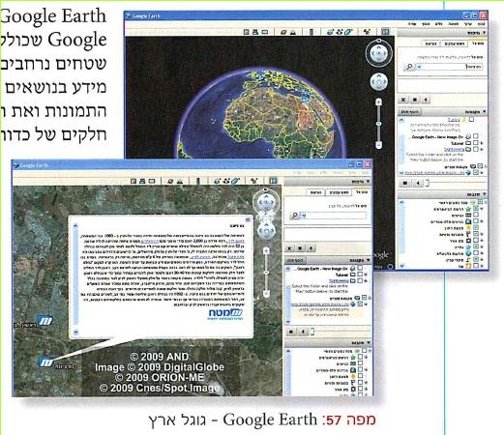Click the button left of Places header, back window
This screenshot has width=504, height=435.
point(410,111)
